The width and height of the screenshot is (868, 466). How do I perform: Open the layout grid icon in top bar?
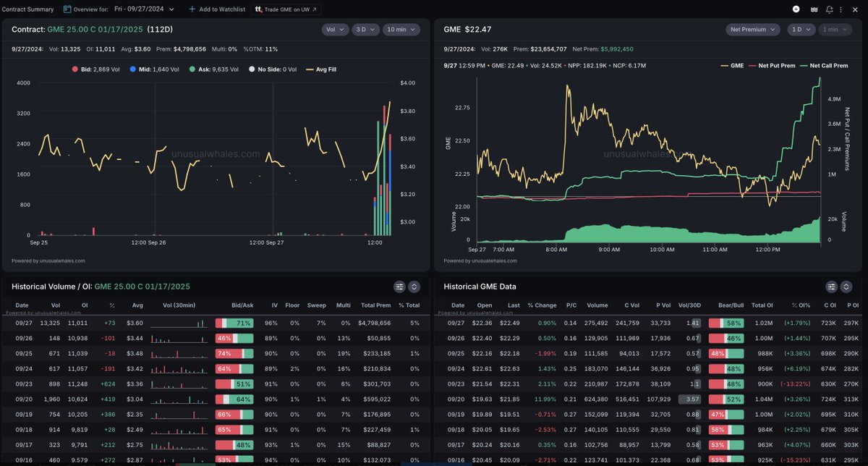(814, 9)
